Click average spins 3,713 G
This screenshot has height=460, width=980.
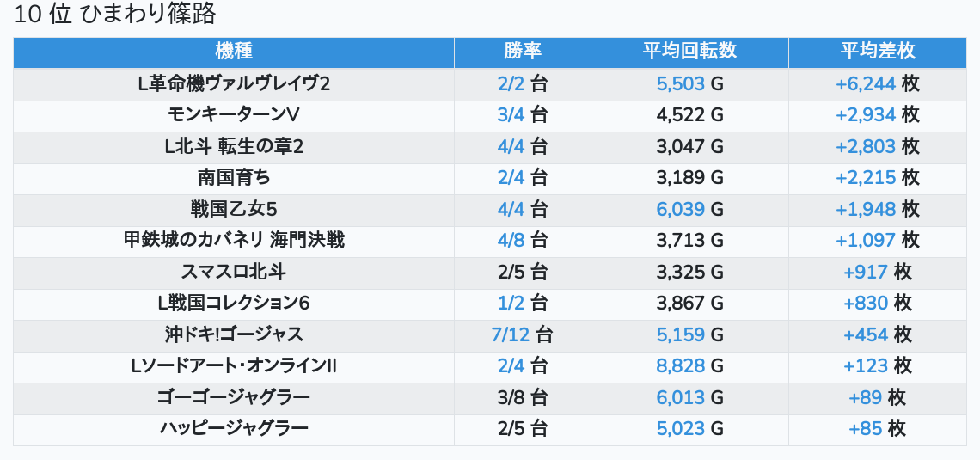689,241
